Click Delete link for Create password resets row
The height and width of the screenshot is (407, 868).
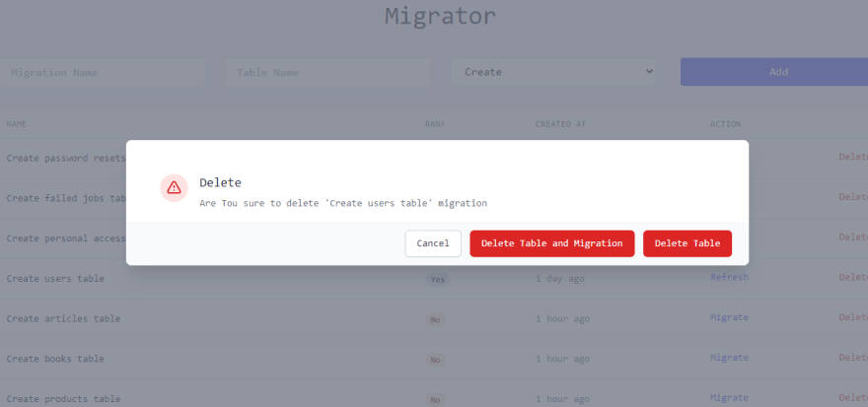pos(853,157)
